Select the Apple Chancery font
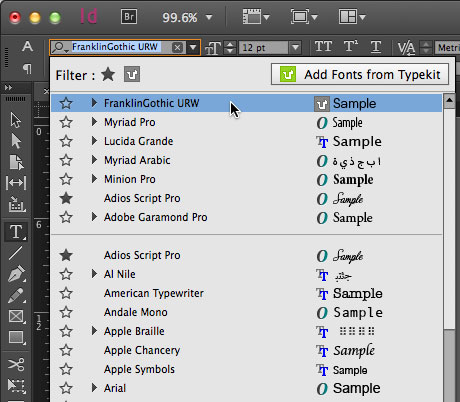Image resolution: width=460 pixels, height=402 pixels. [x=142, y=350]
